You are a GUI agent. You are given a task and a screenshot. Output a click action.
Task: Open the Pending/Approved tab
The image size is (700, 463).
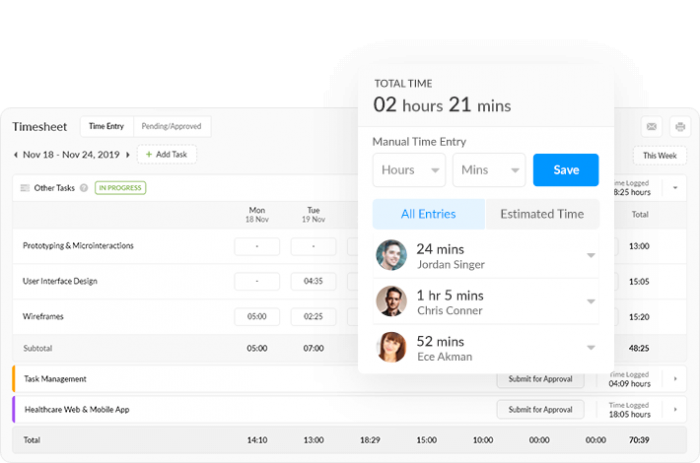point(172,127)
